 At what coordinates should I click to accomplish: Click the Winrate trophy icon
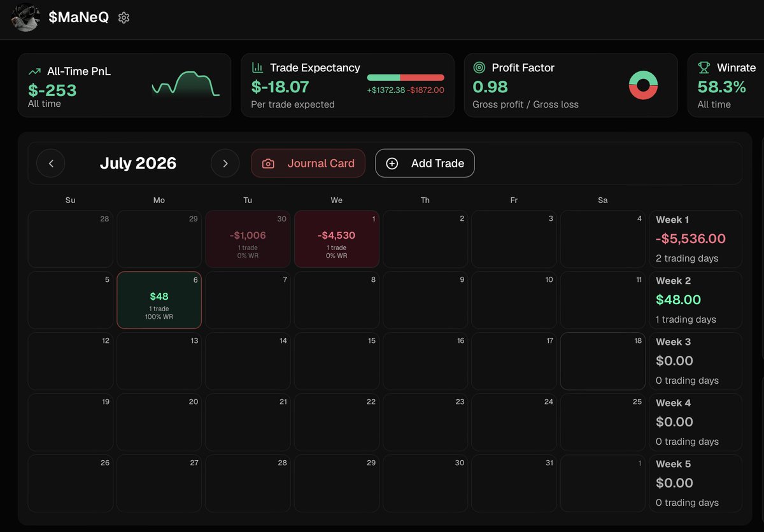[x=704, y=67]
